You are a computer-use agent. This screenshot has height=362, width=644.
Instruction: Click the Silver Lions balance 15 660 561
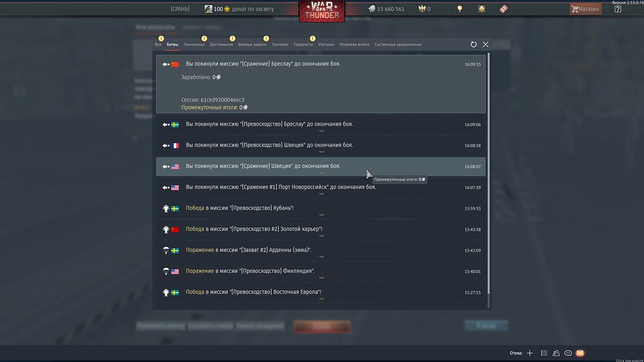tap(386, 9)
